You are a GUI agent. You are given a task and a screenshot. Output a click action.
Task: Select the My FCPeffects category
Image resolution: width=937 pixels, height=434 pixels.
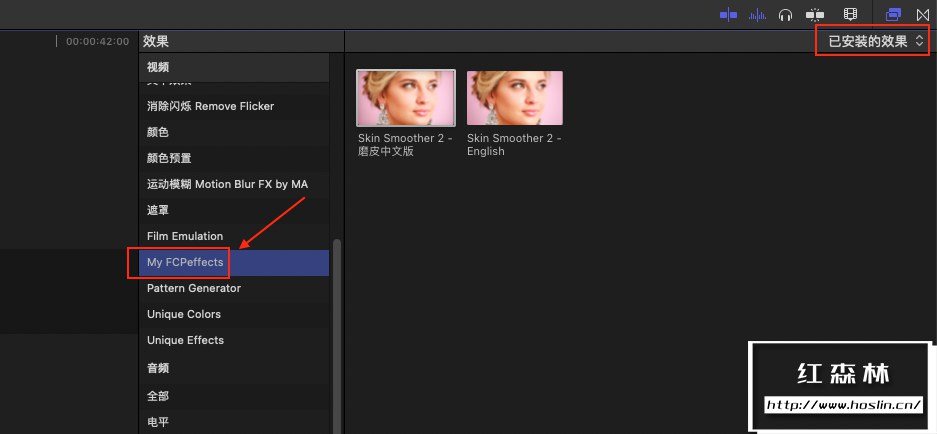pyautogui.click(x=234, y=262)
